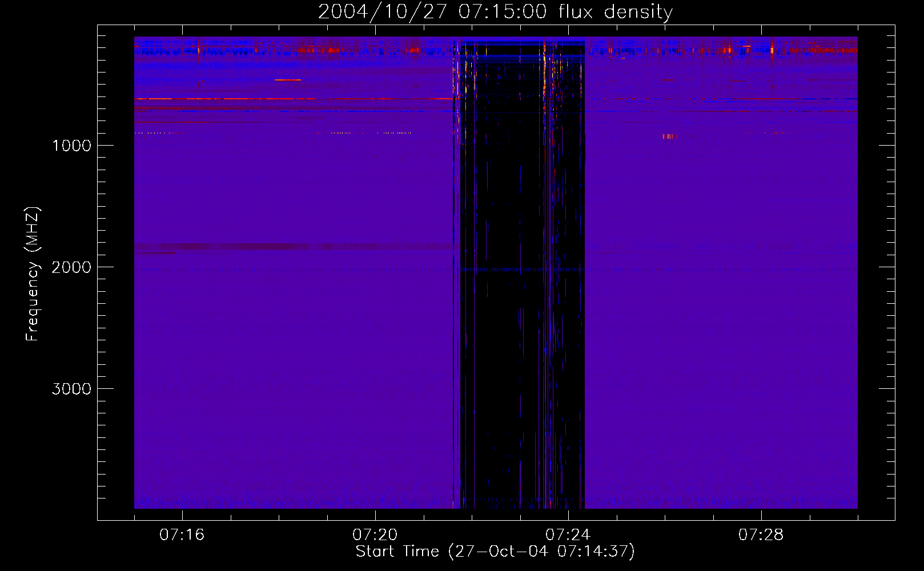Click the 2000 frequency tick label
Viewport: 924px width, 571px height.
(x=72, y=267)
